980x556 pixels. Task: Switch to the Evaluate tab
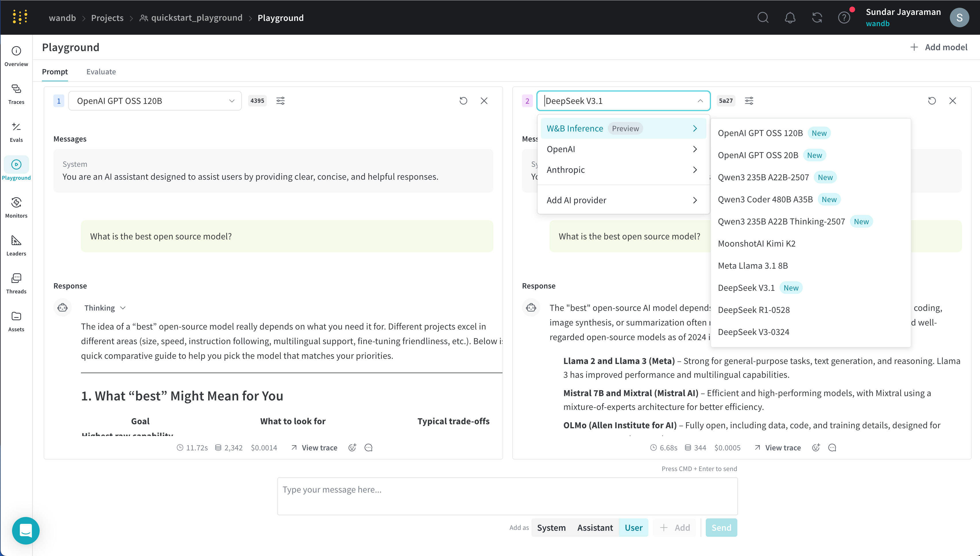click(x=101, y=72)
